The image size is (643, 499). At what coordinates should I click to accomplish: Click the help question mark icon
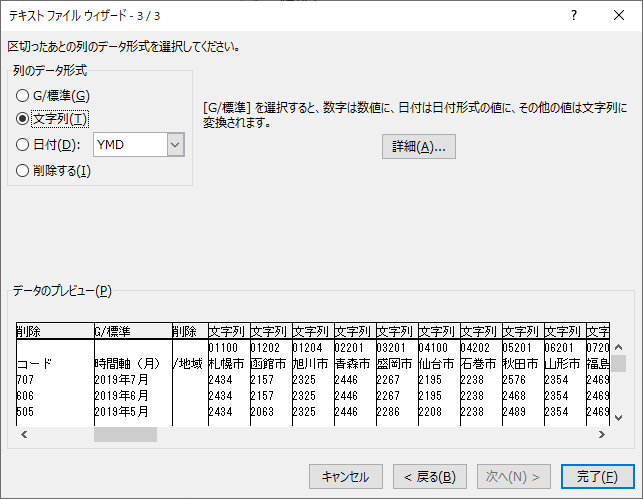[x=573, y=16]
